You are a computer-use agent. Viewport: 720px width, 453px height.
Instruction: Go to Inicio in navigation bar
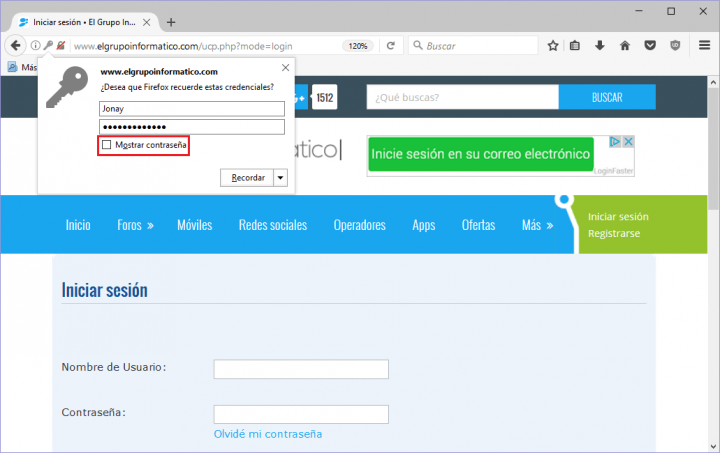pyautogui.click(x=78, y=225)
